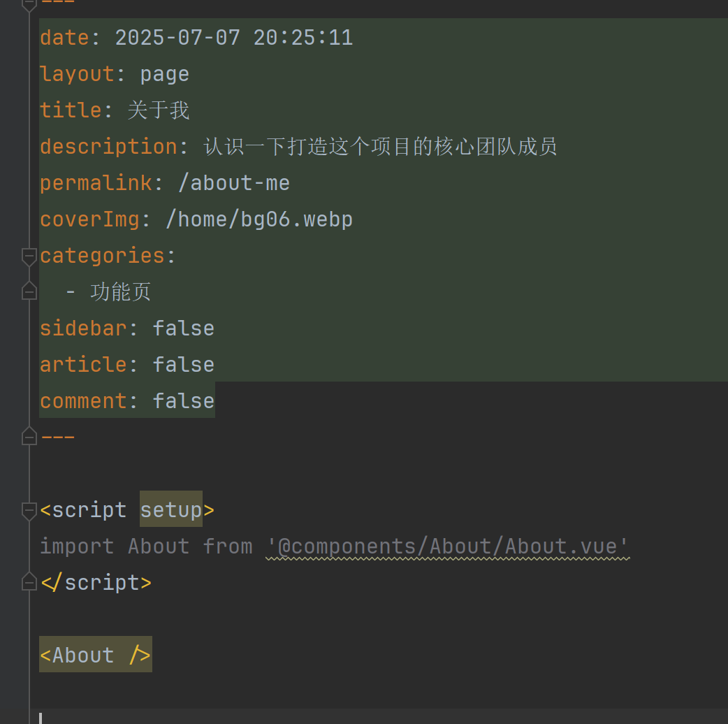Click fold end marker beside 功能页 item
Viewport: 728px width, 724px height.
click(x=29, y=291)
